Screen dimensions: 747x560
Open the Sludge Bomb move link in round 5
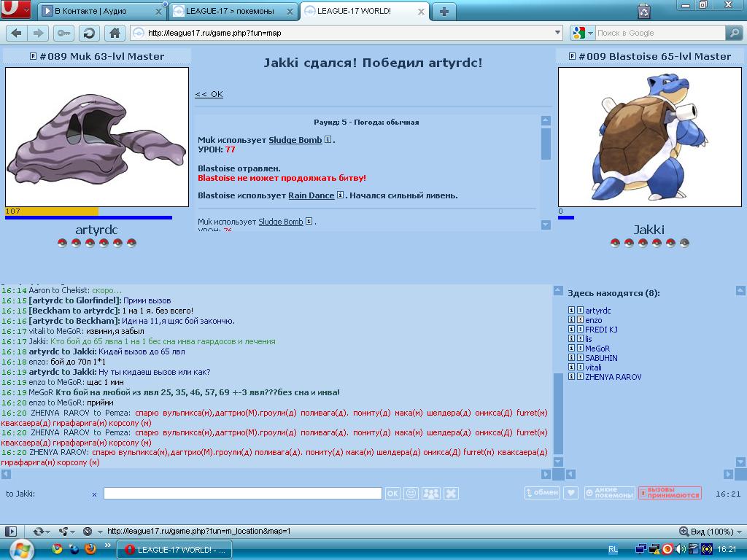[x=295, y=140]
